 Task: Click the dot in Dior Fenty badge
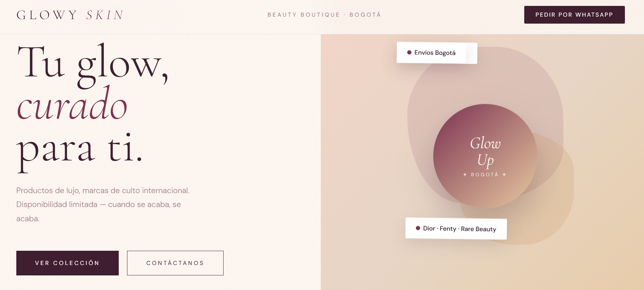pyautogui.click(x=418, y=228)
